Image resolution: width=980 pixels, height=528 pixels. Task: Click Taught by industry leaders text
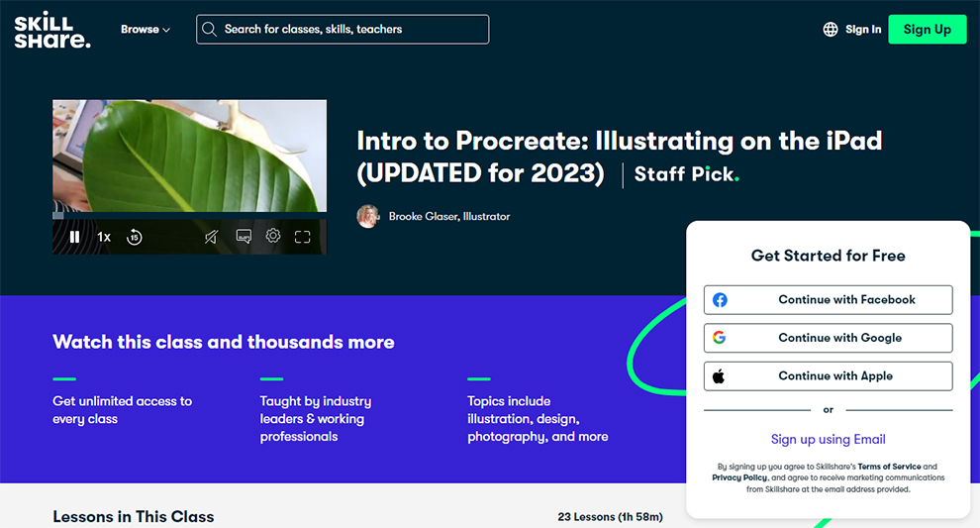(316, 418)
